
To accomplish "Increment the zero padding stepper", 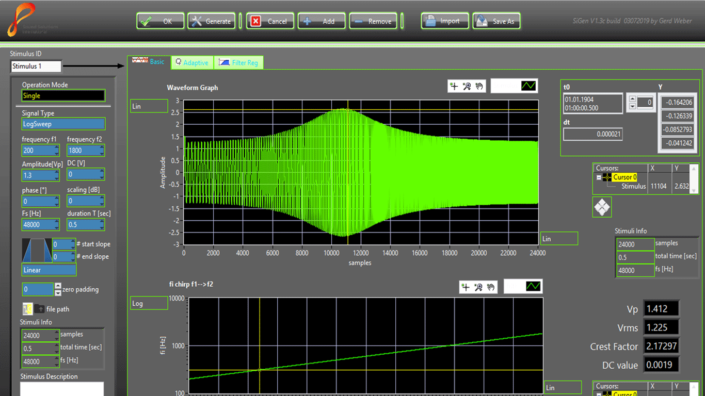I will 58,286.
